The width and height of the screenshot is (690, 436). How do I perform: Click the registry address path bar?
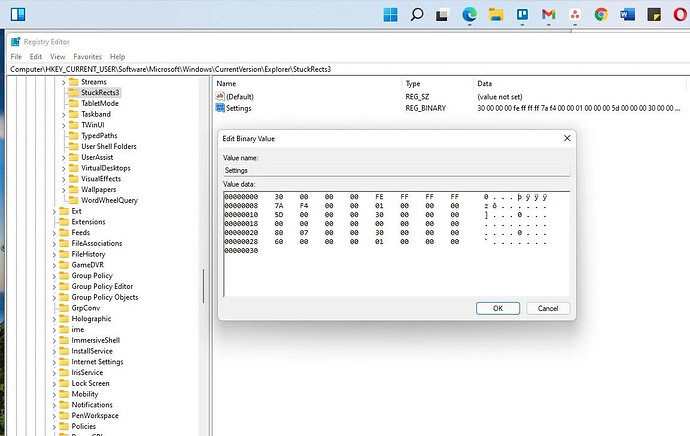(348, 69)
